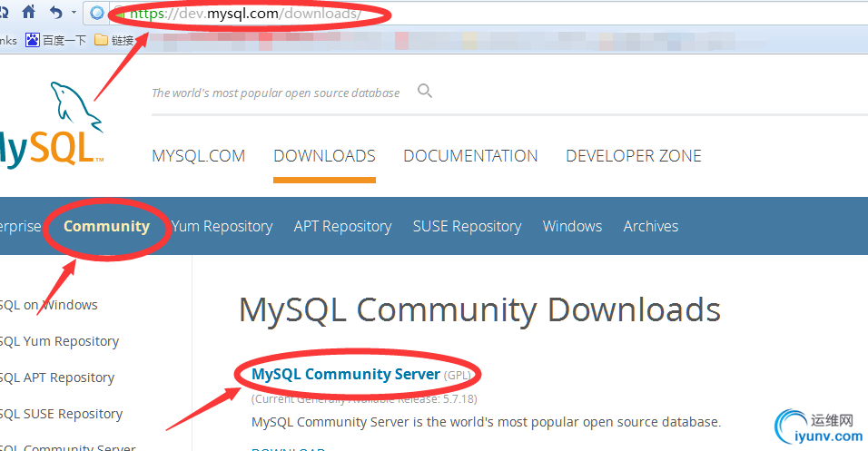
Task: Click the undo/back arrow icon
Action: 56,12
